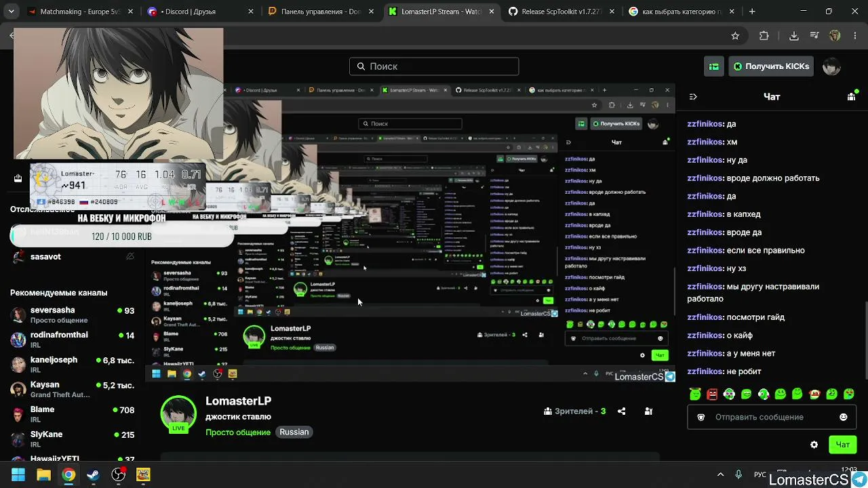The width and height of the screenshot is (868, 488).
Task: Click the zzfinikos username on 'не робит'
Action: click(705, 371)
